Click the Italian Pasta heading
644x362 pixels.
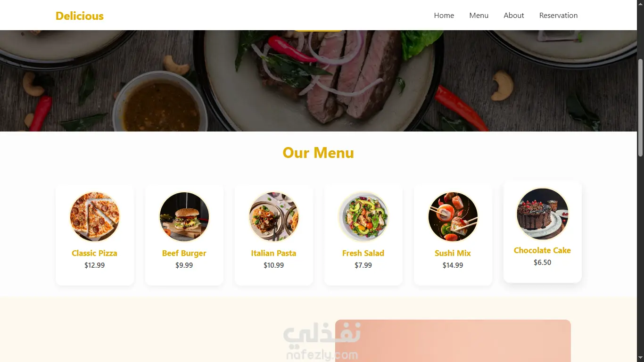274,253
